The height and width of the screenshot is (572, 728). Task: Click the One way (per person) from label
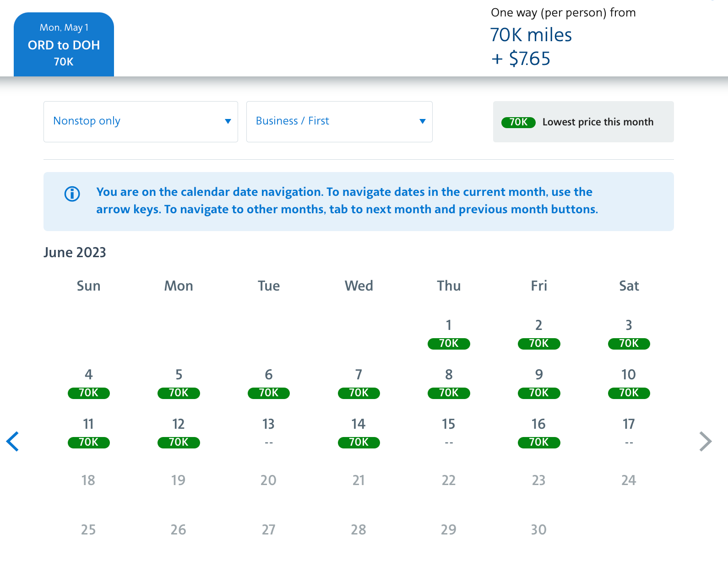563,13
